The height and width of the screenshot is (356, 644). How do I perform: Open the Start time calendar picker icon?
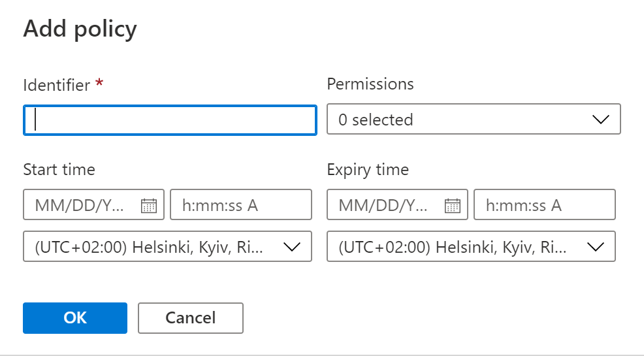(148, 206)
